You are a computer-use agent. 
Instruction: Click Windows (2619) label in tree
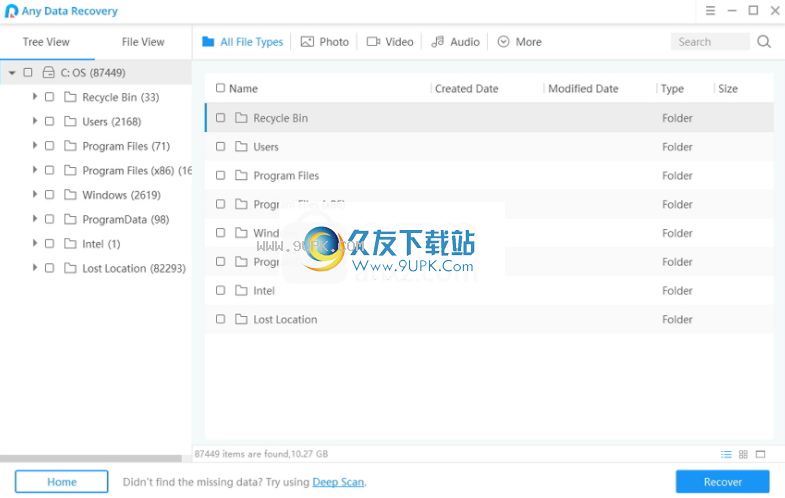(121, 195)
